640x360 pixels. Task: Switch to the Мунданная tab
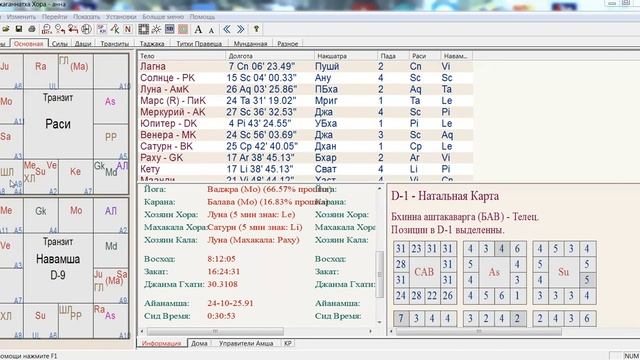(250, 44)
